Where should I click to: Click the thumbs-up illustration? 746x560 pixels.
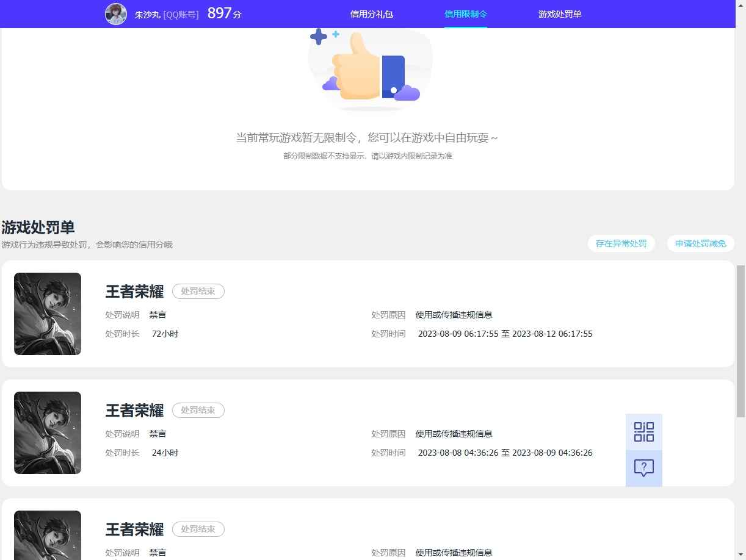point(370,69)
